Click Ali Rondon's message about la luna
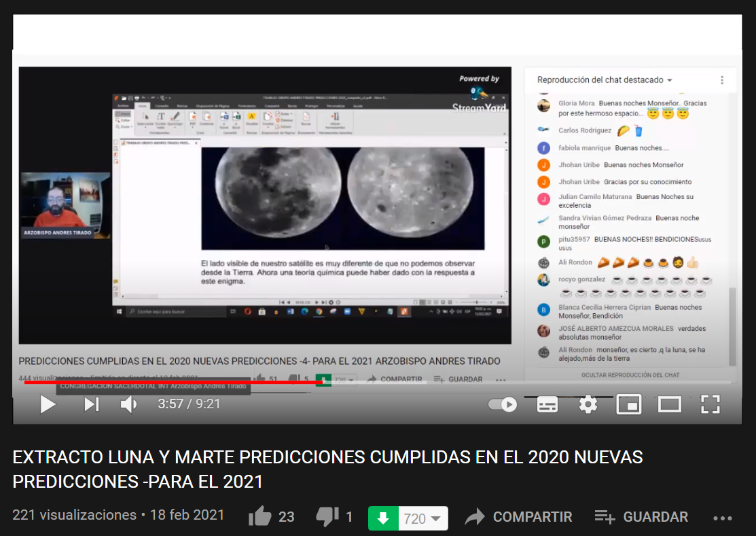The image size is (756, 536). click(x=632, y=354)
